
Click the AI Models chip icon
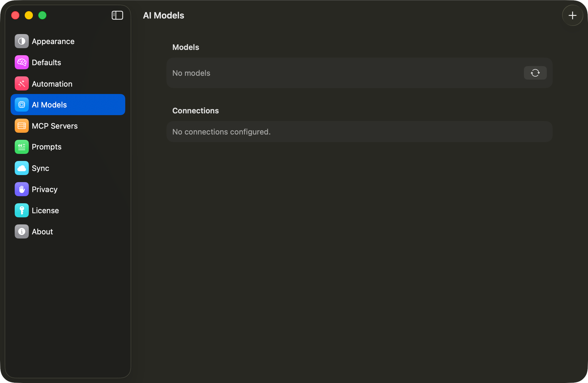pos(22,105)
